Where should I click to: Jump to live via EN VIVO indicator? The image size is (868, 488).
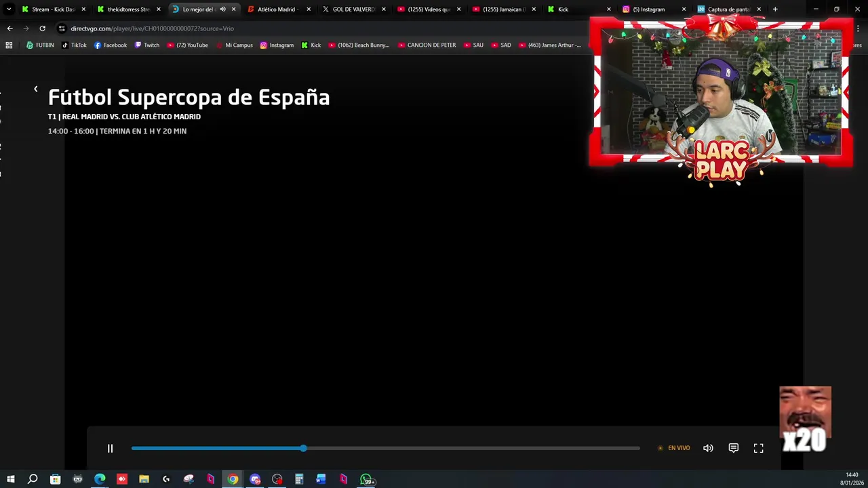[x=674, y=448]
